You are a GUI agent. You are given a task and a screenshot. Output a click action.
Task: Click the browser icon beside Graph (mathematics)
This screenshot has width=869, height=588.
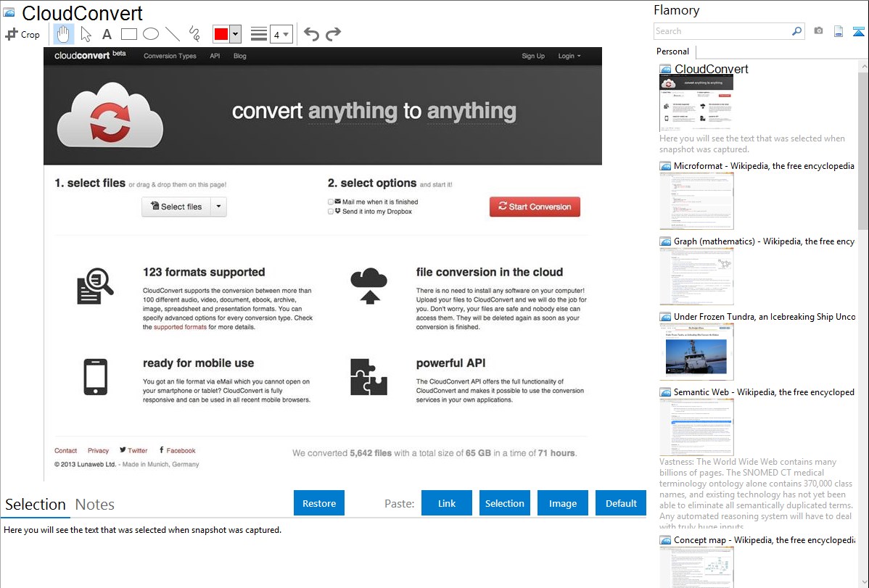665,241
